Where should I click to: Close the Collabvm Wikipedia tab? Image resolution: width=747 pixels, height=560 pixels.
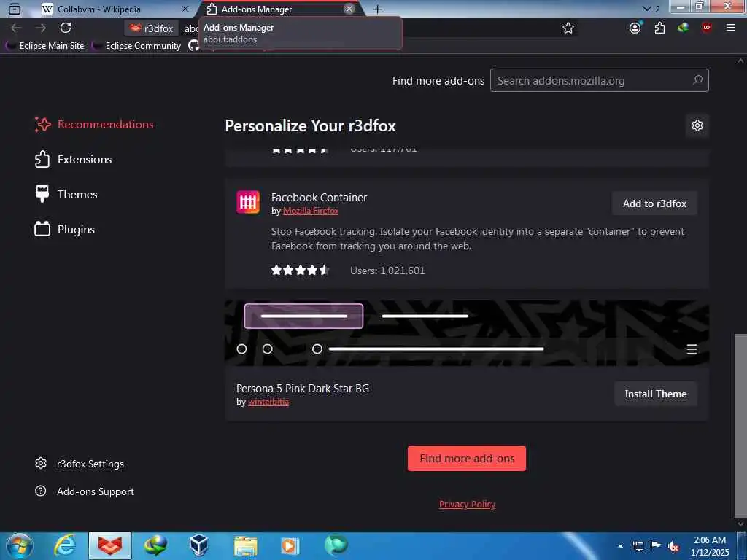[x=185, y=9]
